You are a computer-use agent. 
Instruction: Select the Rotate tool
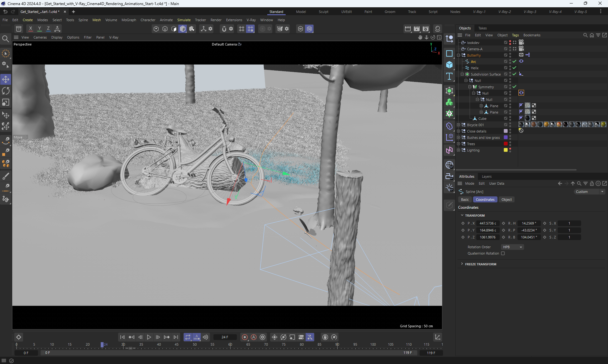click(6, 91)
